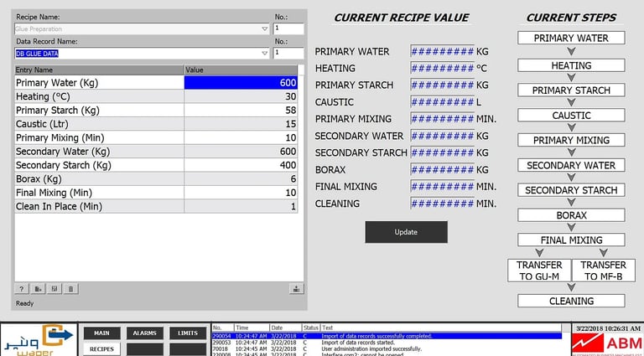Click PRIMARY WATER current value field
Viewport: 644px width, 356px height.
pyautogui.click(x=443, y=52)
